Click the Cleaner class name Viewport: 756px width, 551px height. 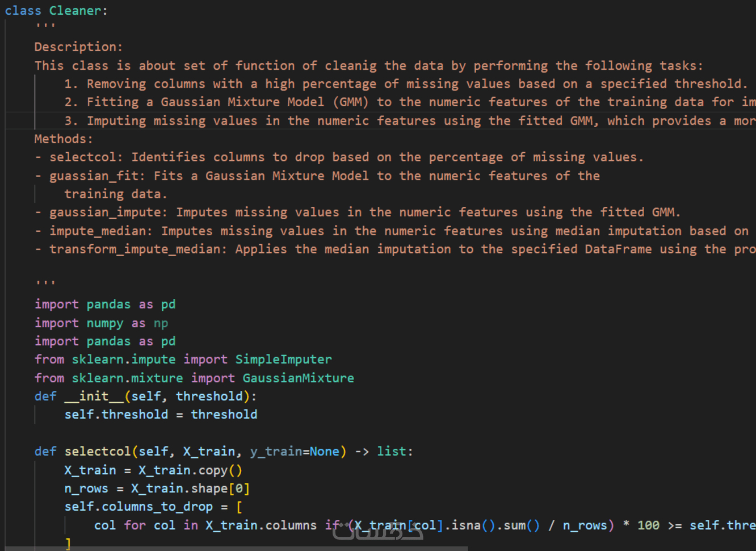tap(74, 10)
